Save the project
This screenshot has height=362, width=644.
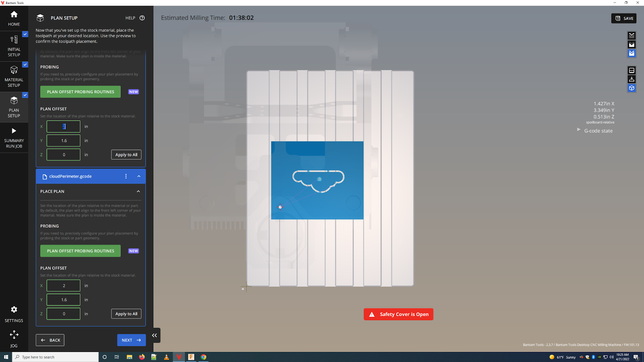pos(624,19)
